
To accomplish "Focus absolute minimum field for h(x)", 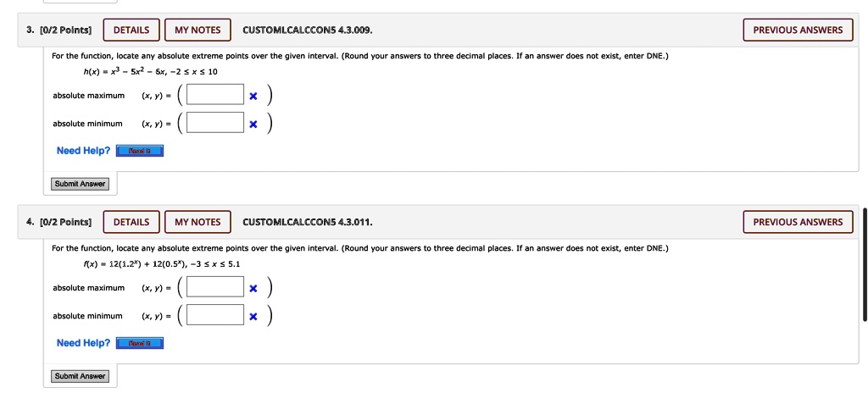I will coord(214,123).
